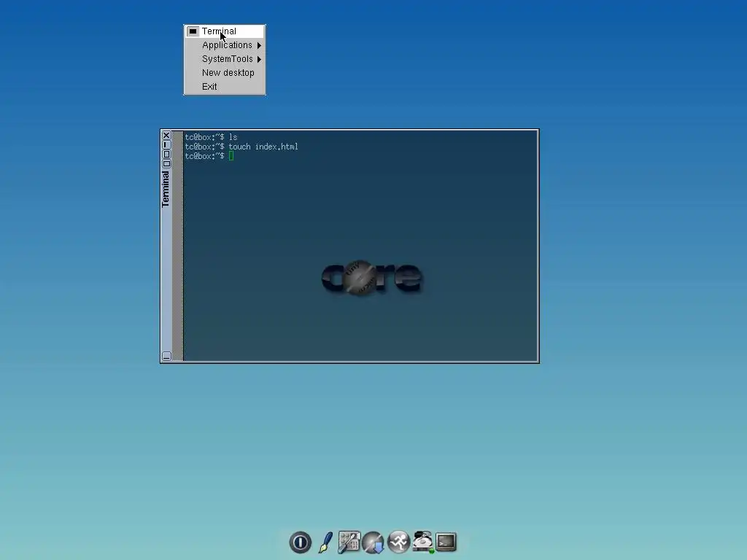Click the vertical bar button under Terminal's X
This screenshot has width=747, height=560.
[166, 145]
